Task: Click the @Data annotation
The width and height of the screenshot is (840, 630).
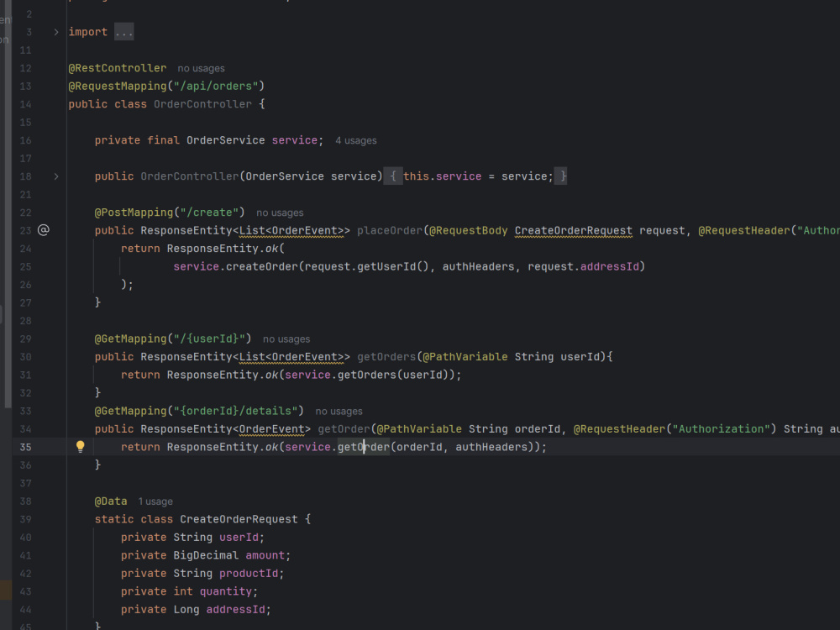Action: [x=111, y=501]
